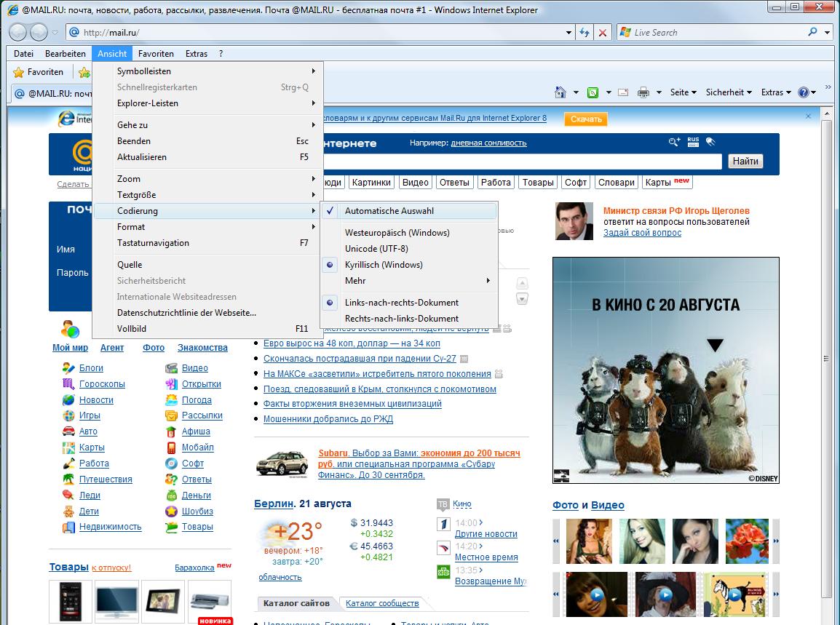The height and width of the screenshot is (625, 840).
Task: Open the Каталог сообществ tab link
Action: pyautogui.click(x=382, y=604)
